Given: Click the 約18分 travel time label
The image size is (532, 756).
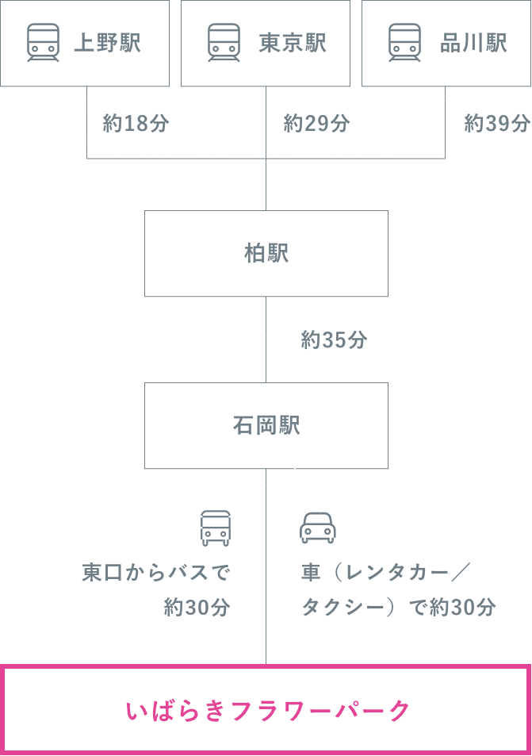Looking at the screenshot, I should (x=136, y=124).
